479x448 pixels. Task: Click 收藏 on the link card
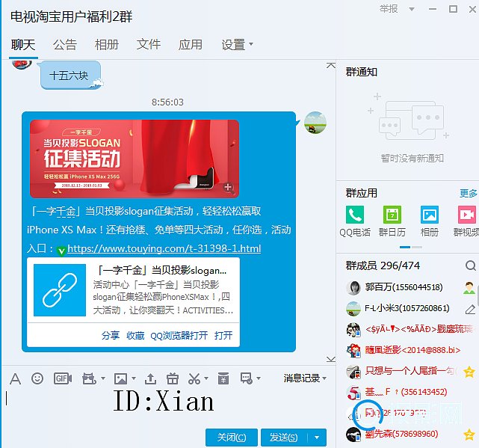[x=135, y=335]
